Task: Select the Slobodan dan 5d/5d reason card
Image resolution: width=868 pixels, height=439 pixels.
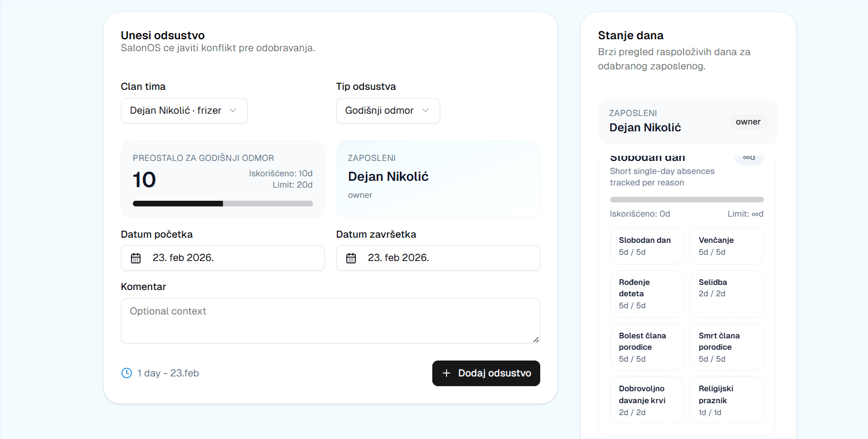Action: click(x=646, y=246)
